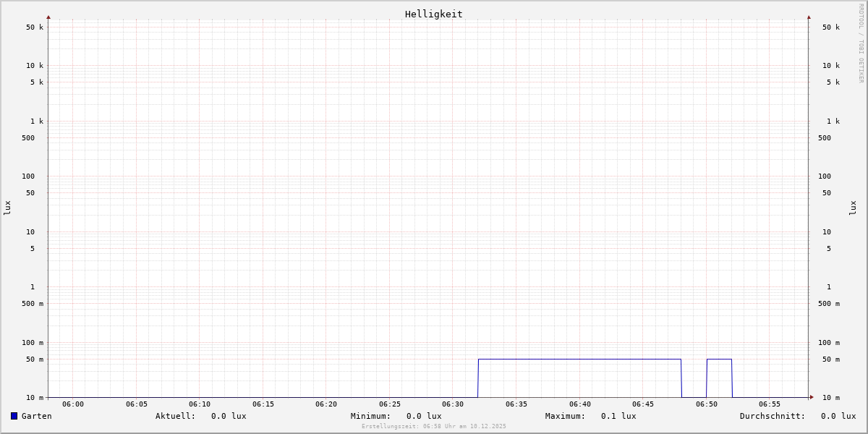Click the 06:30 time axis label
The height and width of the screenshot is (434, 868).
click(x=453, y=404)
